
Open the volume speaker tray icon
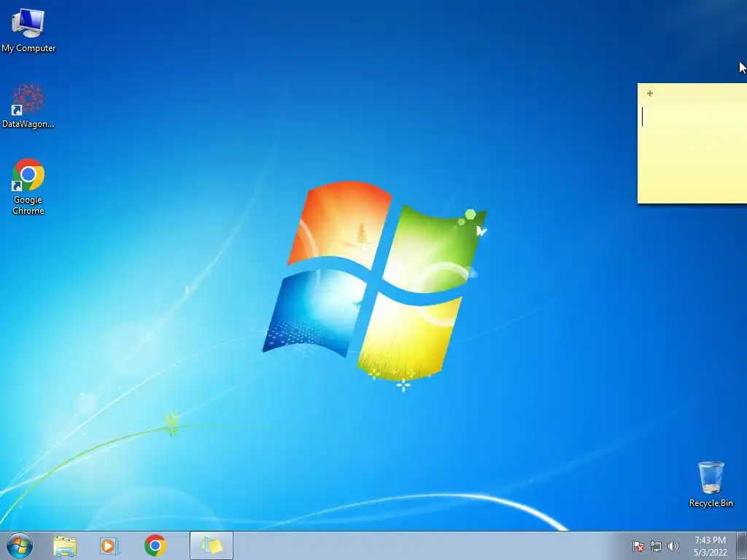point(673,546)
